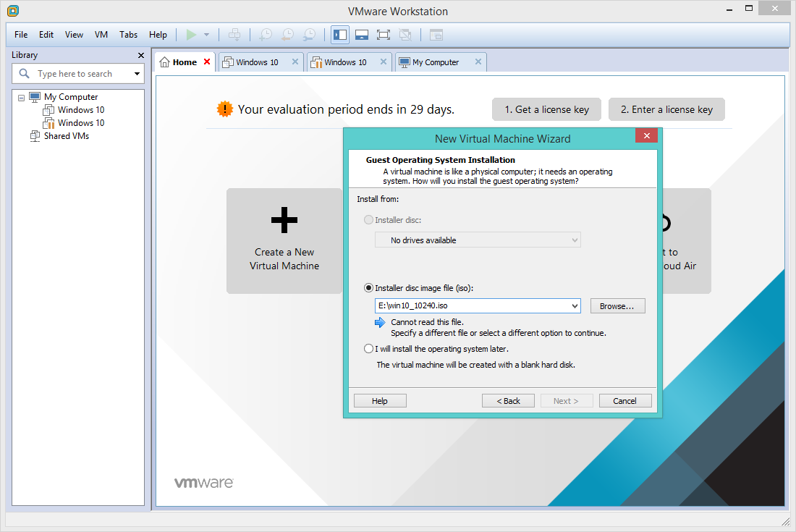796x532 pixels.
Task: Close the Home tab via red X
Action: click(x=207, y=62)
